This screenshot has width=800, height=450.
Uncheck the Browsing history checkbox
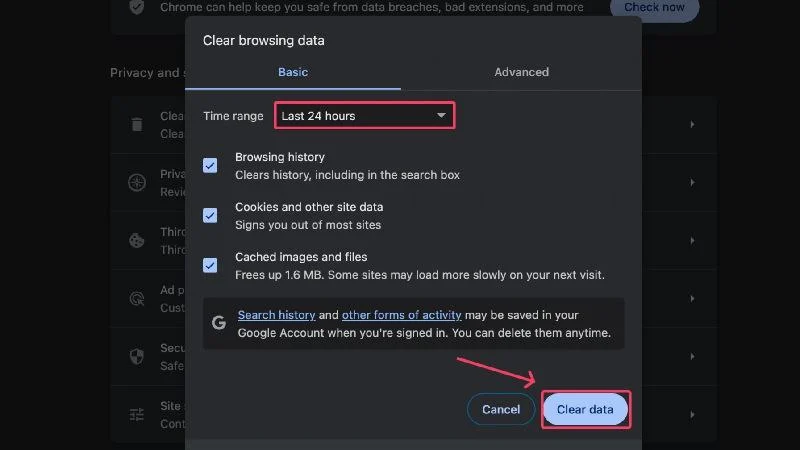tap(210, 165)
